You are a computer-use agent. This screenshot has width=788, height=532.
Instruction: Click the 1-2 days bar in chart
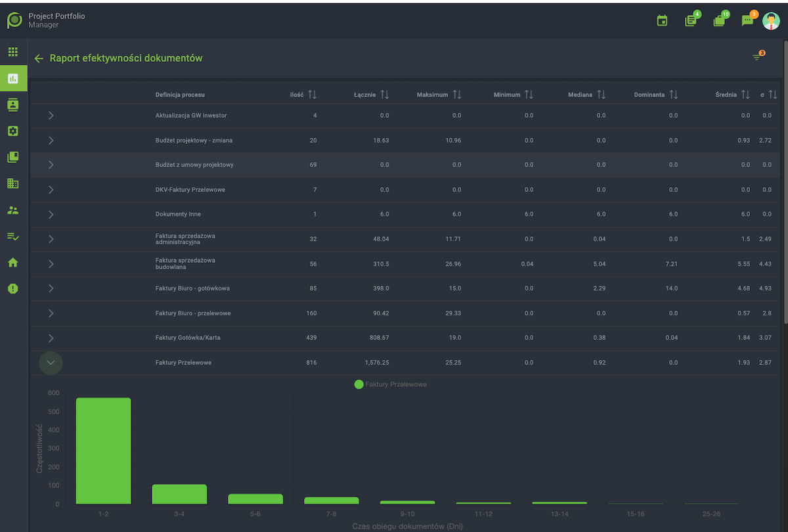[x=103, y=451]
